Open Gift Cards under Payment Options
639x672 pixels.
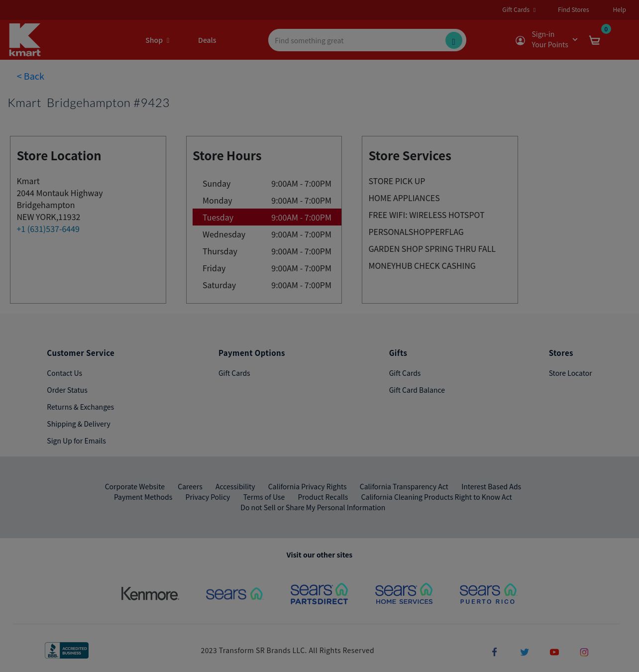point(234,373)
